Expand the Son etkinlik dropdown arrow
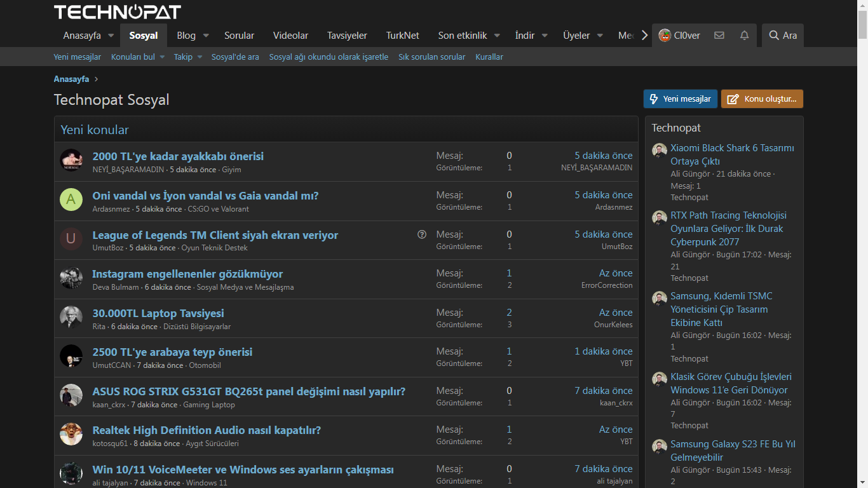This screenshot has width=868, height=488. click(x=497, y=36)
